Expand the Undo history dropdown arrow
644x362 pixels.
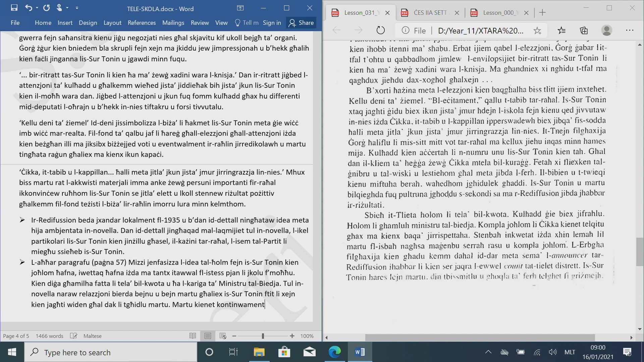pyautogui.click(x=37, y=8)
